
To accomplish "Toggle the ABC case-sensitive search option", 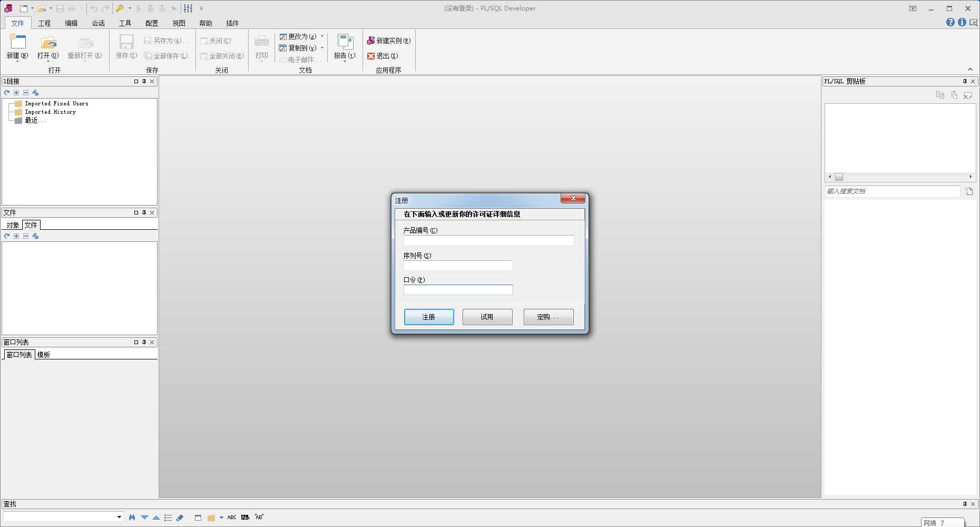I will [x=232, y=518].
